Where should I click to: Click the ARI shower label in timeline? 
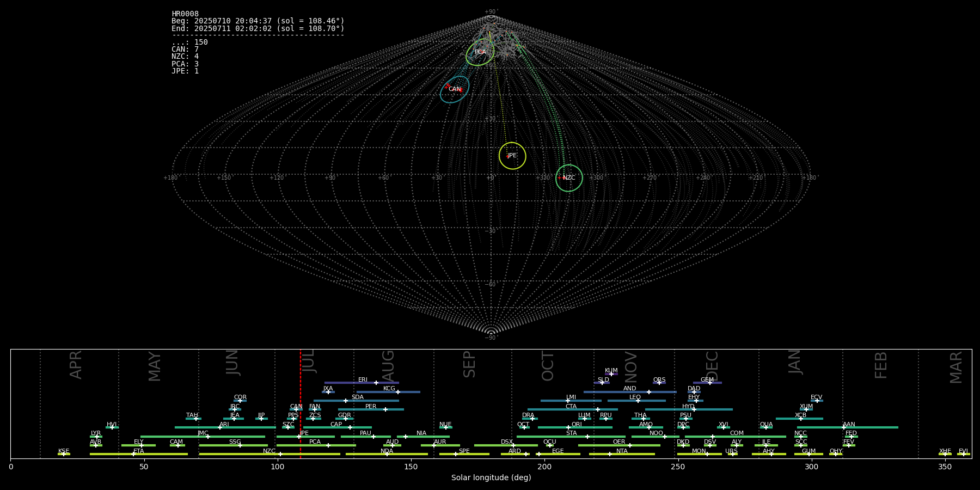coord(224,425)
